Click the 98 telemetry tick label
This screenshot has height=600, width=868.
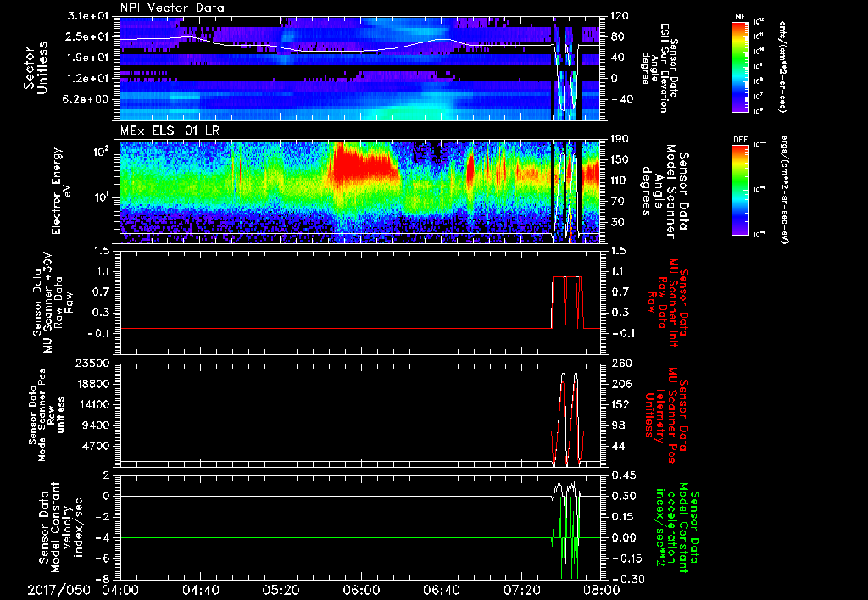click(618, 425)
